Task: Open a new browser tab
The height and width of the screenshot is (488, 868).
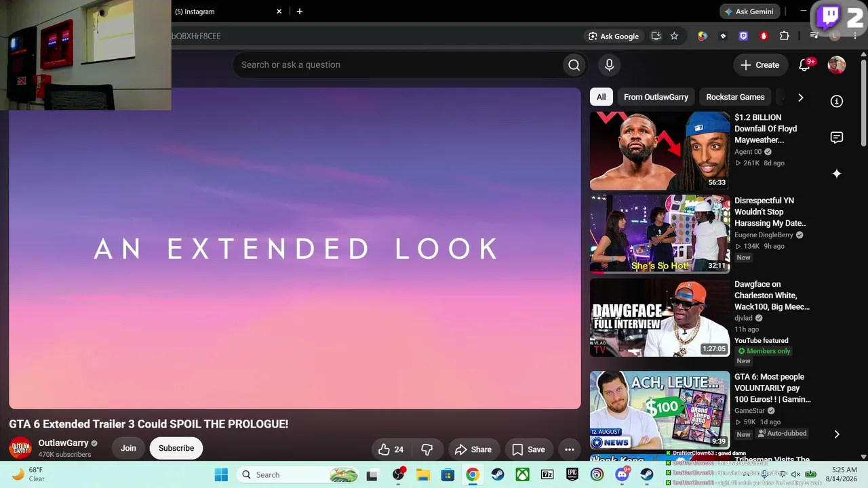Action: pos(300,12)
